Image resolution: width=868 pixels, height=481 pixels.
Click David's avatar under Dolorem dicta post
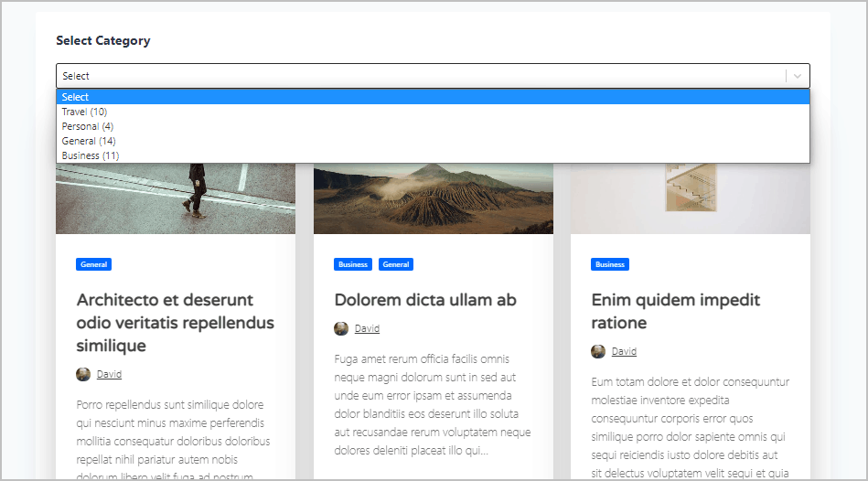(x=341, y=328)
